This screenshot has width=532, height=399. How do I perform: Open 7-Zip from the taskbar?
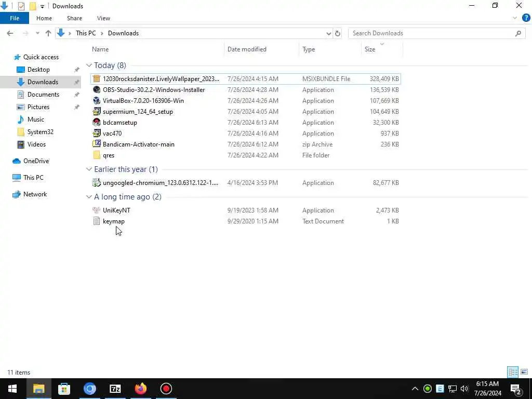tap(115, 389)
